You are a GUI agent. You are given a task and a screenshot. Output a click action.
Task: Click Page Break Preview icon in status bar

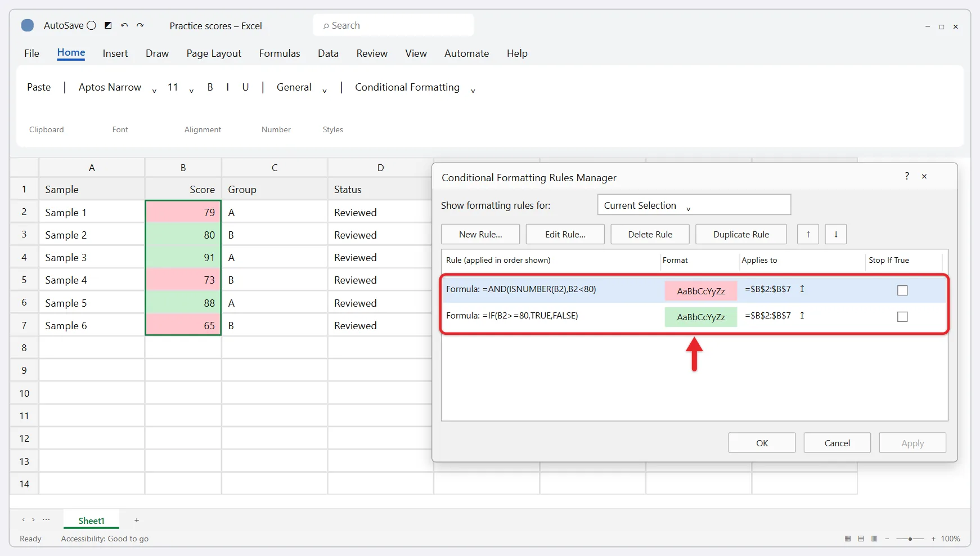point(874,539)
